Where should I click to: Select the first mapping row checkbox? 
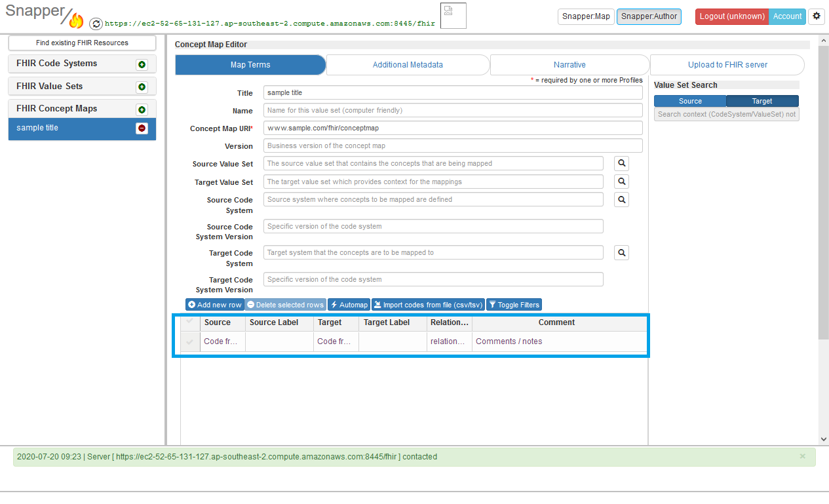click(190, 341)
